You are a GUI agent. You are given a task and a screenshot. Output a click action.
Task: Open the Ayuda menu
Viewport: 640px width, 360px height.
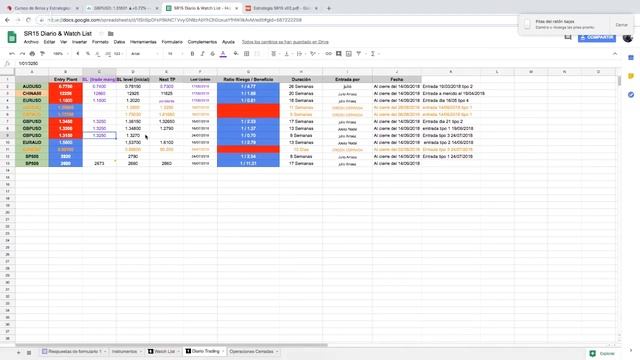228,42
